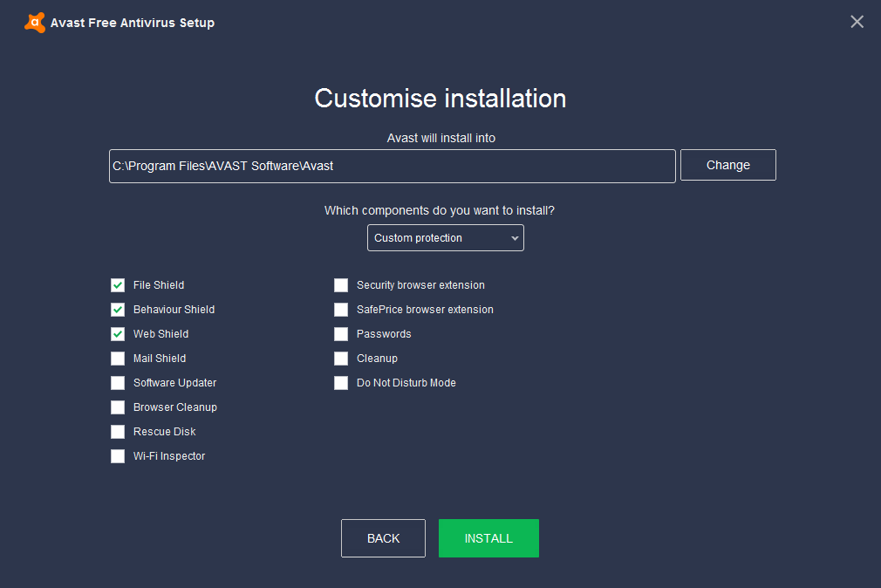
Task: Enable the Mail Shield component
Action: click(118, 359)
